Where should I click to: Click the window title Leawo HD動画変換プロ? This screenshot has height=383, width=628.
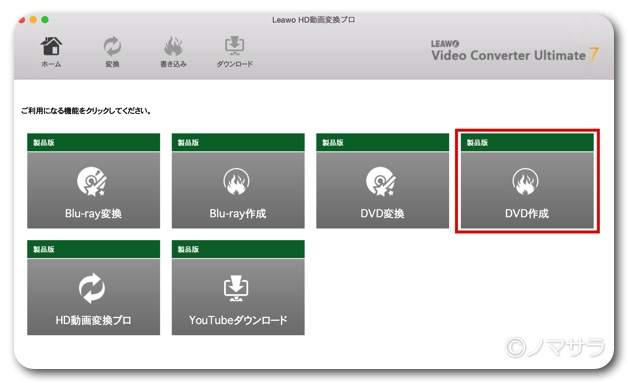click(314, 20)
